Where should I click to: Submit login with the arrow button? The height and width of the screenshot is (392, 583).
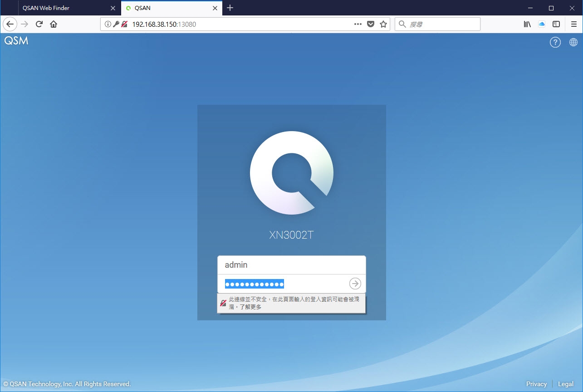[x=355, y=284]
